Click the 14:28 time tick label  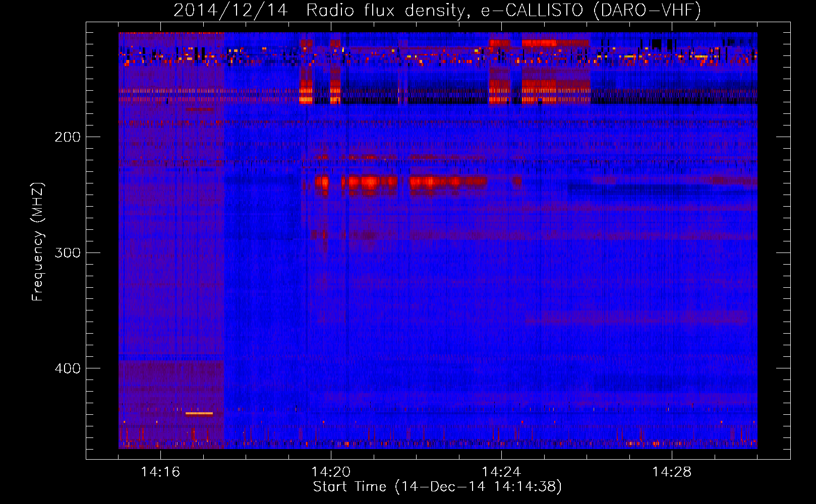672,472
